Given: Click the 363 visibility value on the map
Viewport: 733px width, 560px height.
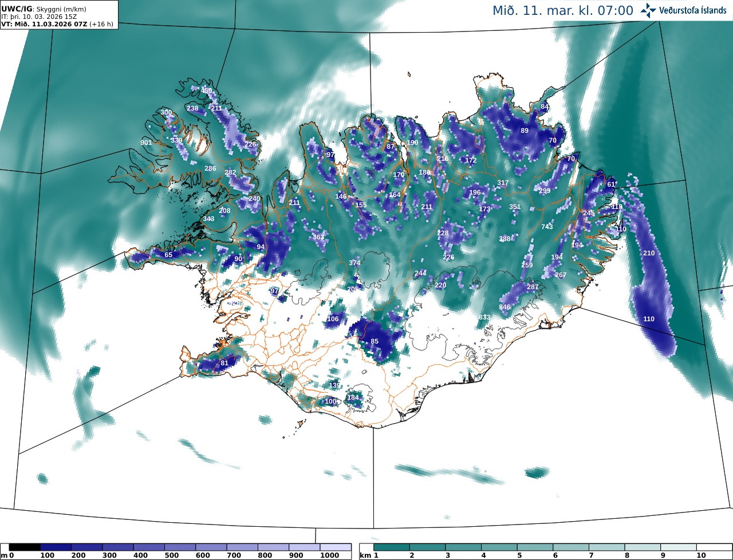Looking at the screenshot, I should (x=318, y=237).
